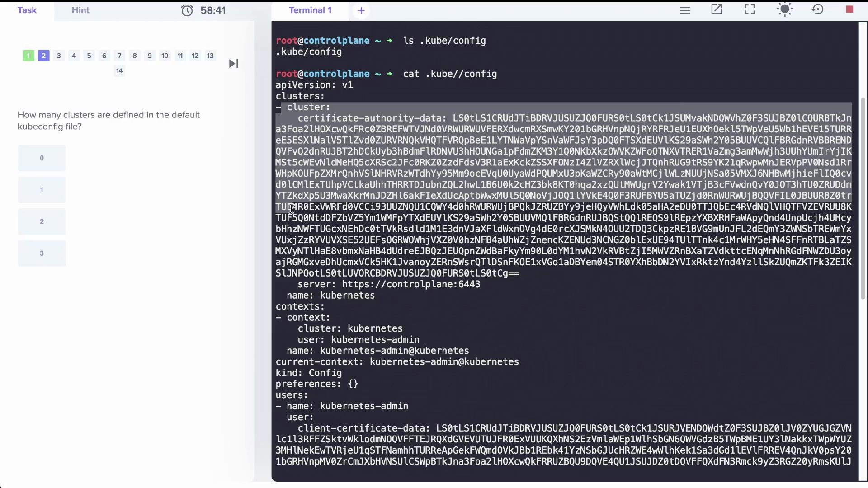Go to question number 5
Image resolution: width=868 pixels, height=488 pixels.
click(x=89, y=56)
